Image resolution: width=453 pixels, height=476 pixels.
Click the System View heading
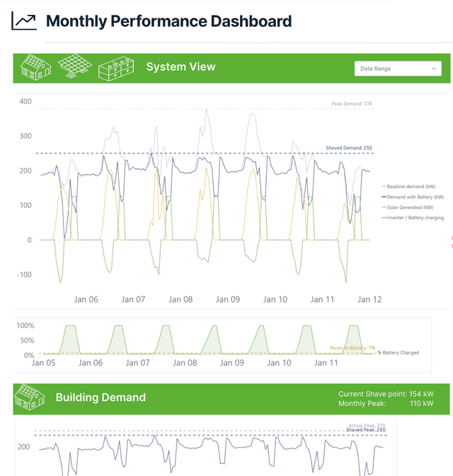(180, 66)
